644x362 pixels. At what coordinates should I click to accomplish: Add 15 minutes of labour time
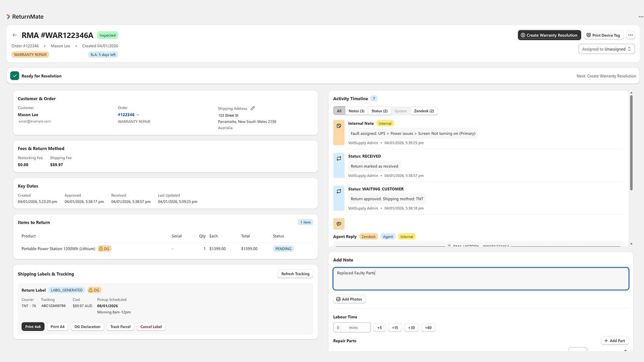395,327
